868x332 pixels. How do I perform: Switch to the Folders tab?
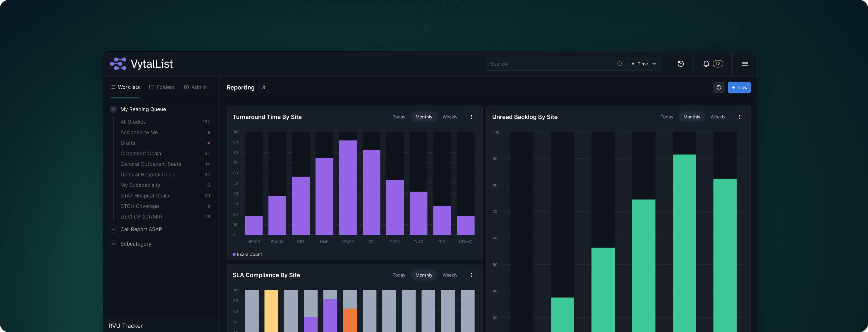162,87
